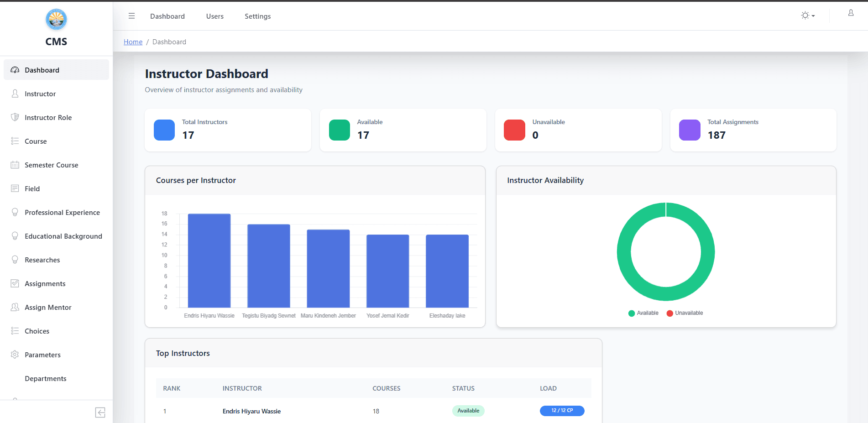
Task: Toggle the hamburger sidebar menu icon
Action: pos(131,16)
